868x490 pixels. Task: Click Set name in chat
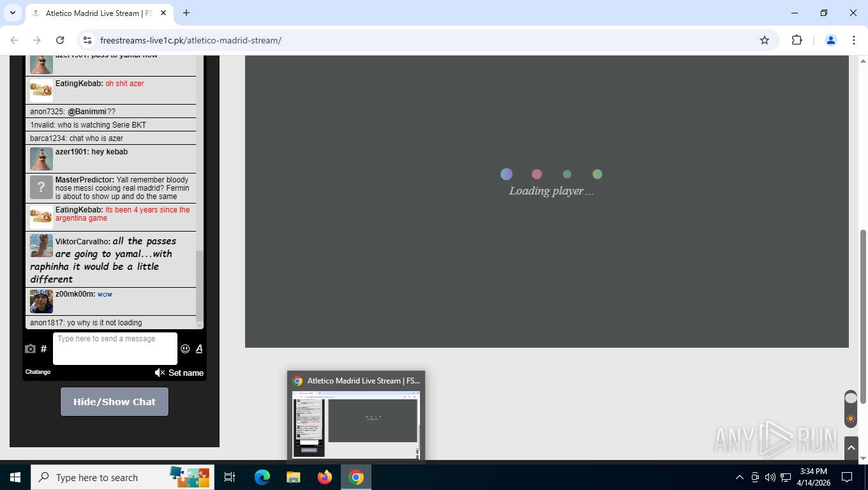[x=186, y=373]
